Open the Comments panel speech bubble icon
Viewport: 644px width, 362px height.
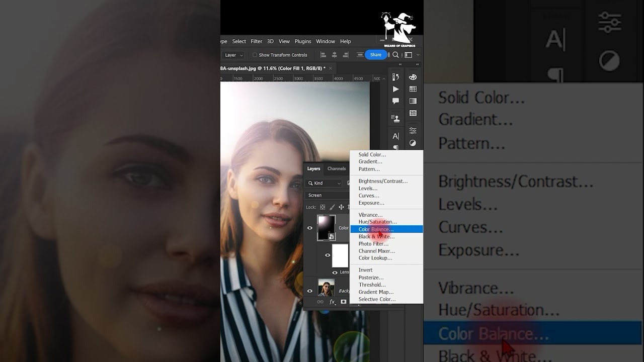pyautogui.click(x=395, y=101)
